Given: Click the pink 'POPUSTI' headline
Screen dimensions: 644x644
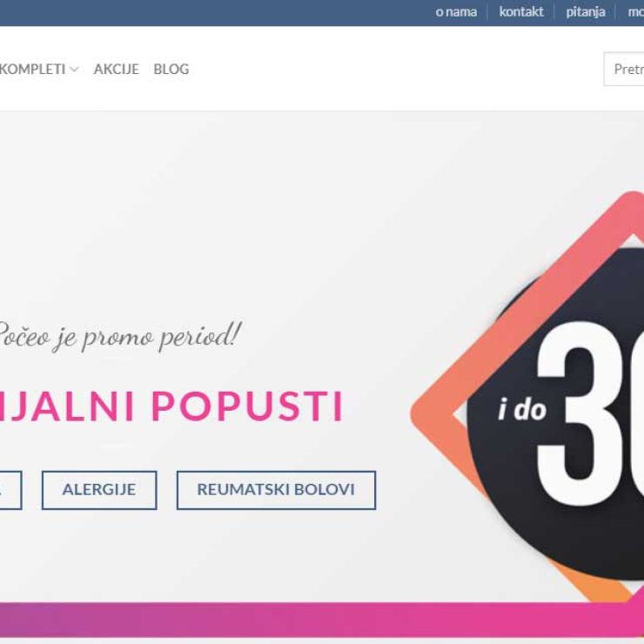Looking at the screenshot, I should pyautogui.click(x=247, y=406).
